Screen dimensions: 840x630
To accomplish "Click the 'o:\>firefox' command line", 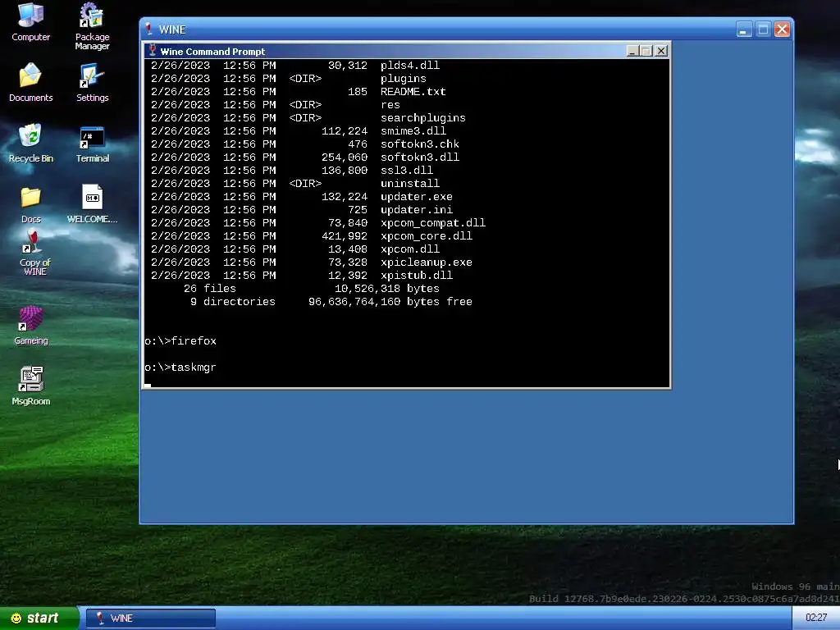I will click(180, 341).
